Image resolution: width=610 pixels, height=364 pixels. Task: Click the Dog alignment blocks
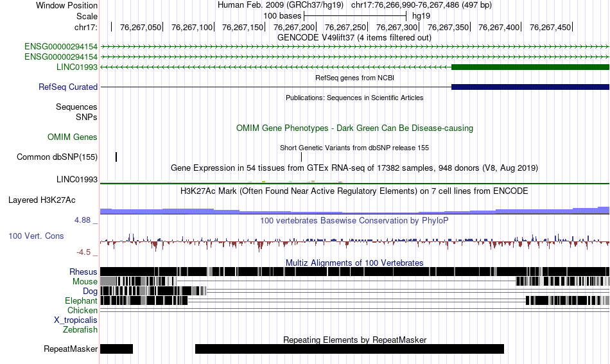pos(153,291)
